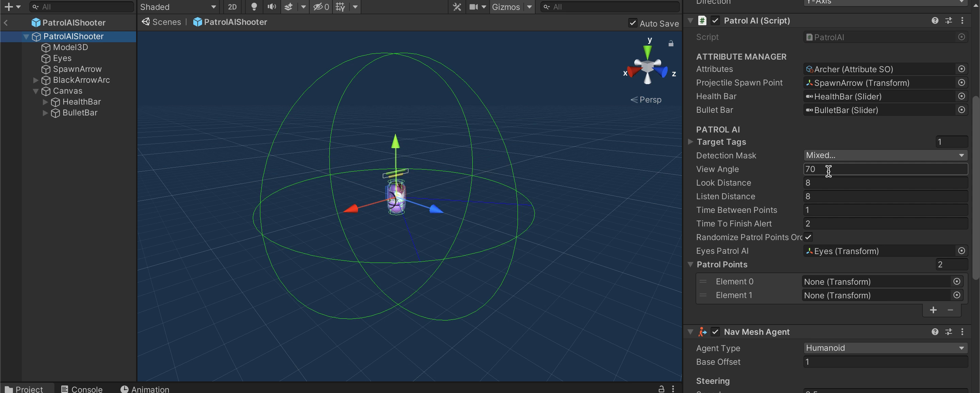This screenshot has height=393, width=980.
Task: Click Listen Distance value field
Action: pos(885,196)
